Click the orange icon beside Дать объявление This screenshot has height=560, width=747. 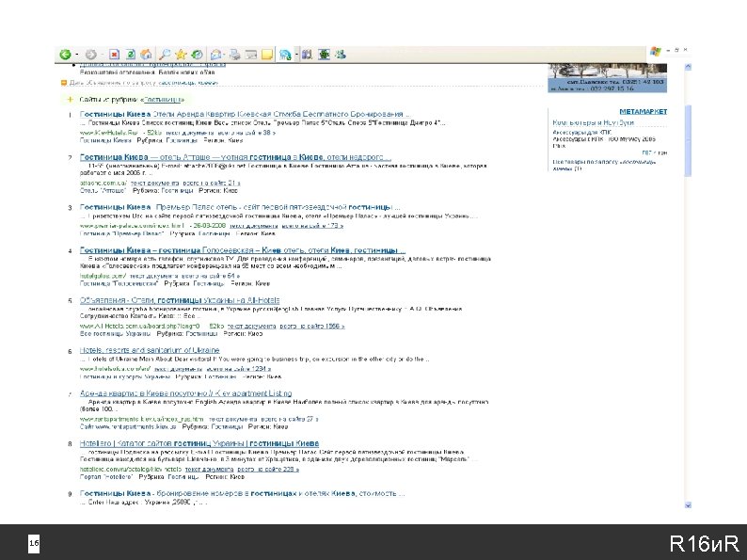click(x=64, y=83)
